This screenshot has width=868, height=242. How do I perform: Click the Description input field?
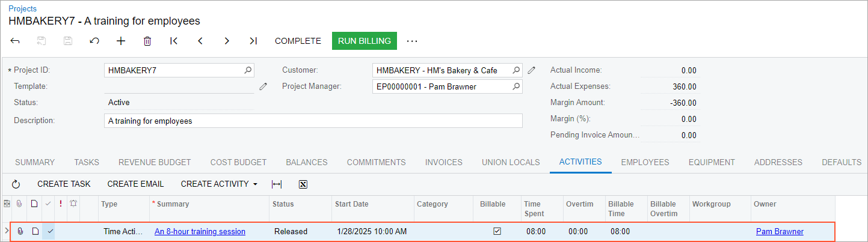pos(313,121)
